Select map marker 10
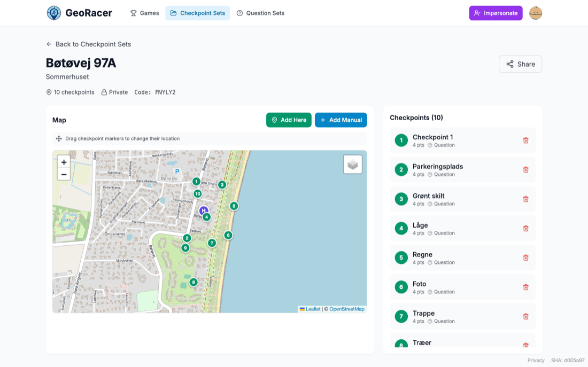588x367 pixels. (x=198, y=194)
